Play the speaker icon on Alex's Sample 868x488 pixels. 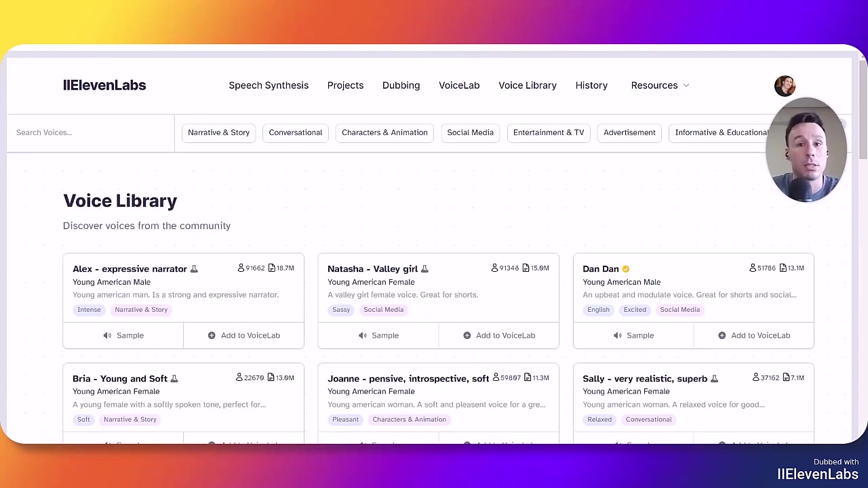pyautogui.click(x=107, y=335)
